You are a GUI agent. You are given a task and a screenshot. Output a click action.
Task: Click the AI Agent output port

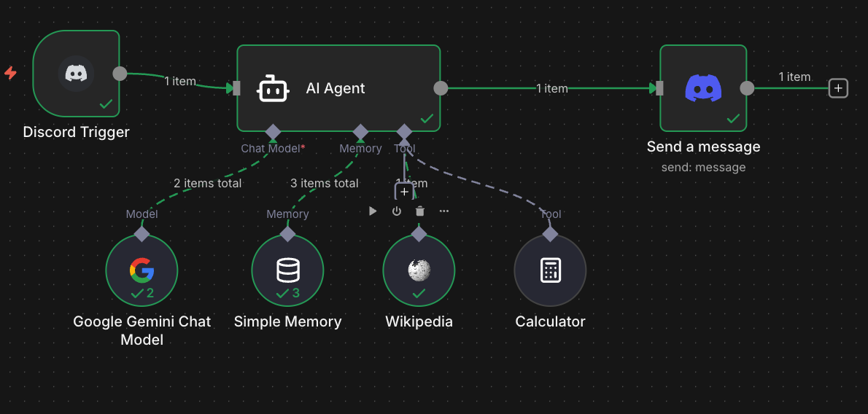pyautogui.click(x=441, y=88)
